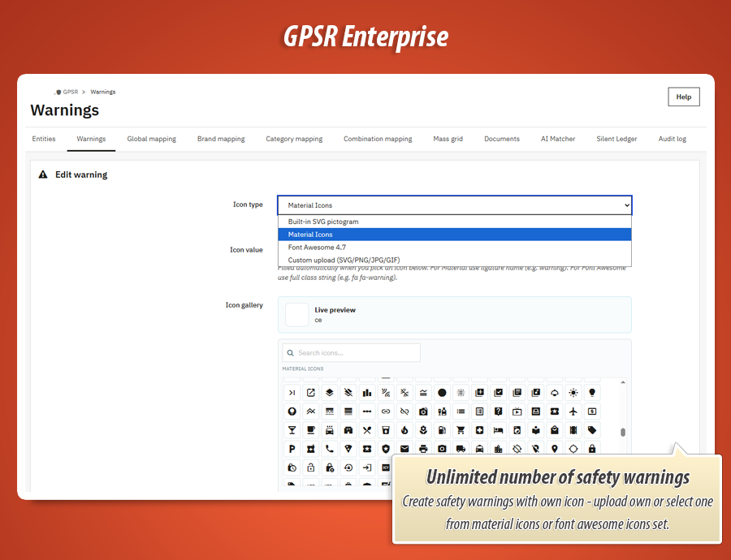The width and height of the screenshot is (731, 560).
Task: Open the Documents tab
Action: [x=502, y=139]
